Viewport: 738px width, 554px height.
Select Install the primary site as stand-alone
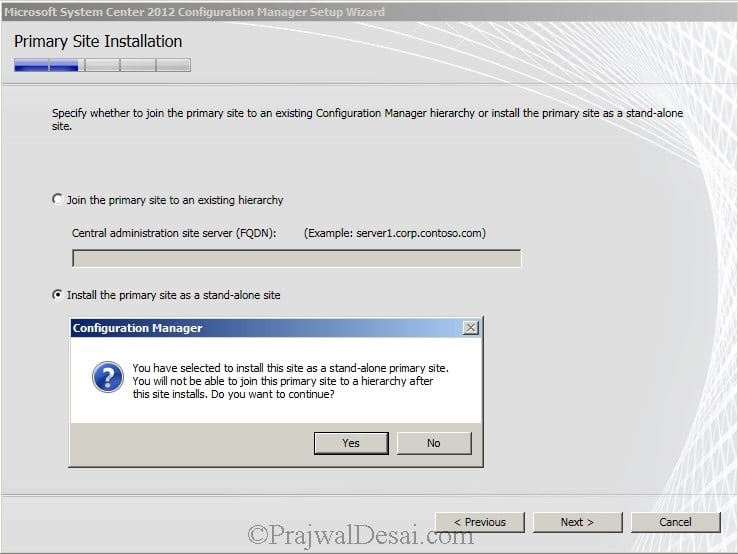pos(57,295)
